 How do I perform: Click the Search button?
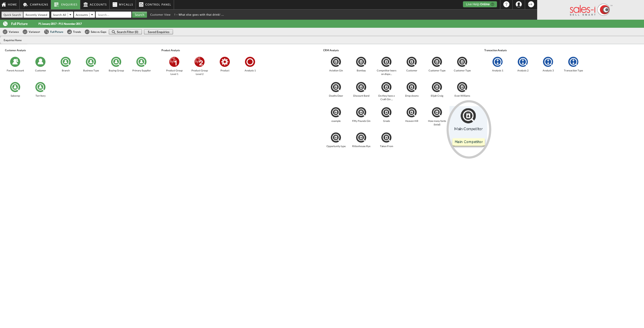tap(139, 15)
